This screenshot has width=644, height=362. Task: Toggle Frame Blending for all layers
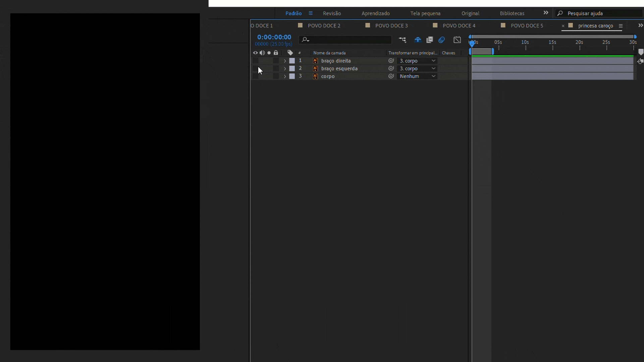430,40
